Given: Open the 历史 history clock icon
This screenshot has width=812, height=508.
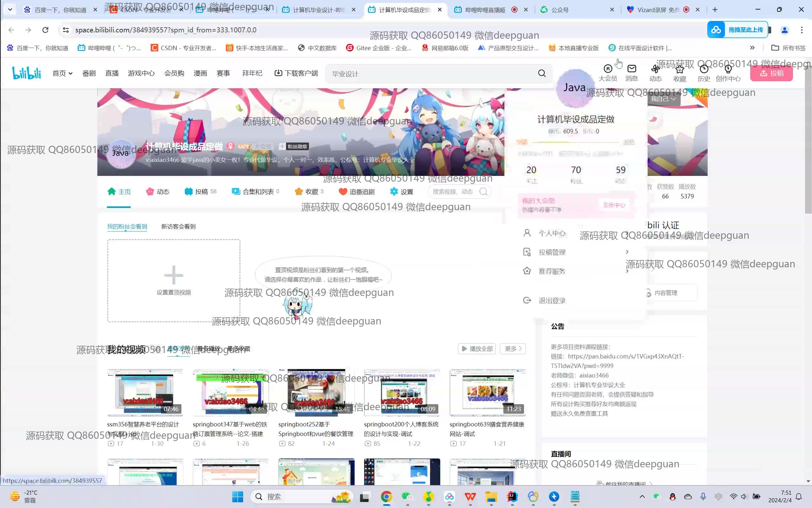Looking at the screenshot, I should click(x=704, y=73).
